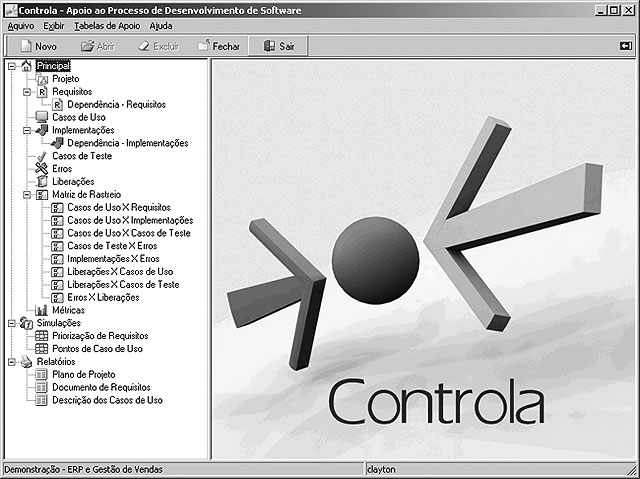
Task: Select Pontos de Caso de Uso item
Action: pyautogui.click(x=98, y=349)
